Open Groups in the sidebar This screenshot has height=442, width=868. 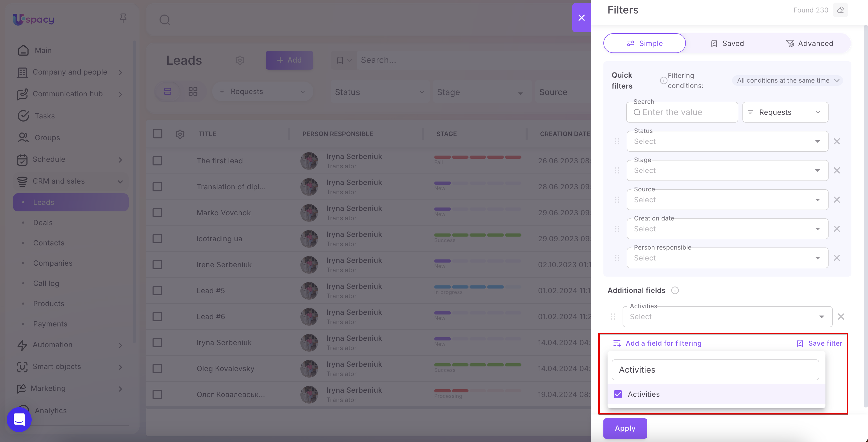click(x=47, y=138)
